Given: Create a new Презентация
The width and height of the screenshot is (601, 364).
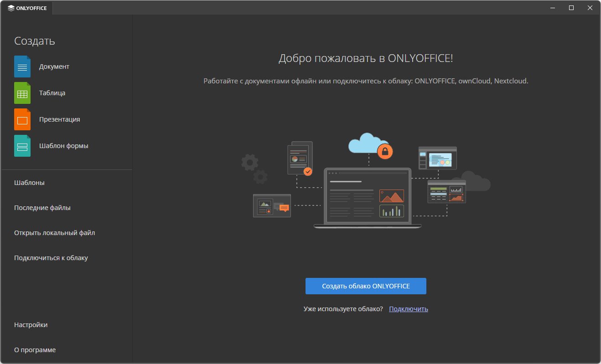Looking at the screenshot, I should 59,119.
